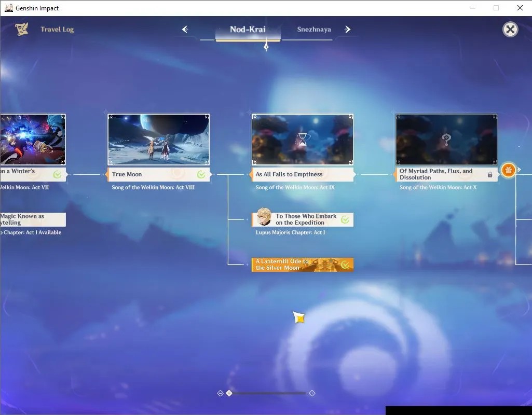Click 'Song of the Welkin Moon: Act X' text
The image size is (532, 415).
tap(438, 187)
